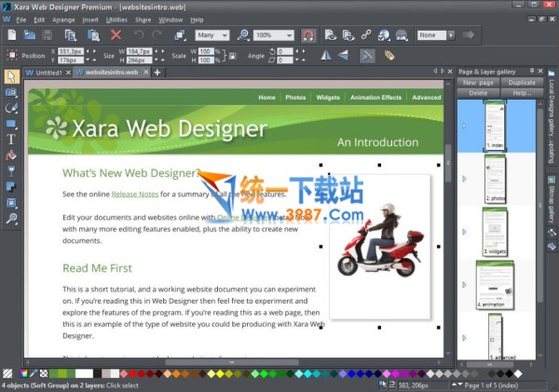Select the Transparency glass tool
Screen dimensions: 559x392
pyautogui.click(x=11, y=171)
